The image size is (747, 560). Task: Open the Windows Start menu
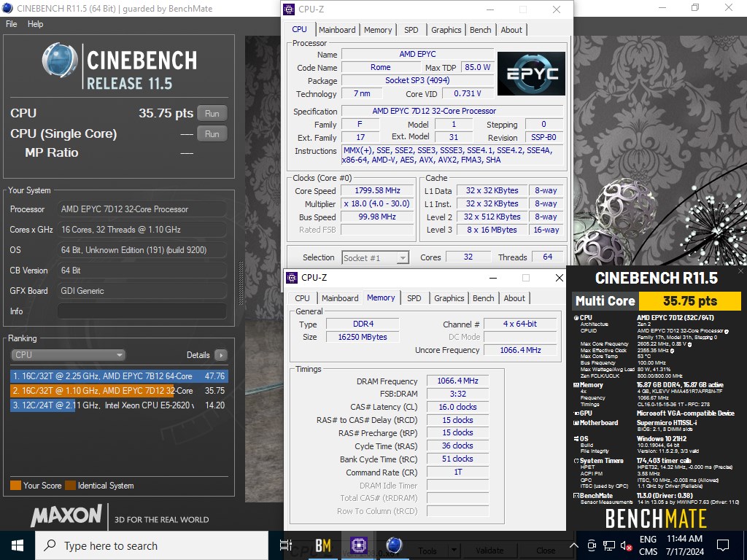point(18,545)
